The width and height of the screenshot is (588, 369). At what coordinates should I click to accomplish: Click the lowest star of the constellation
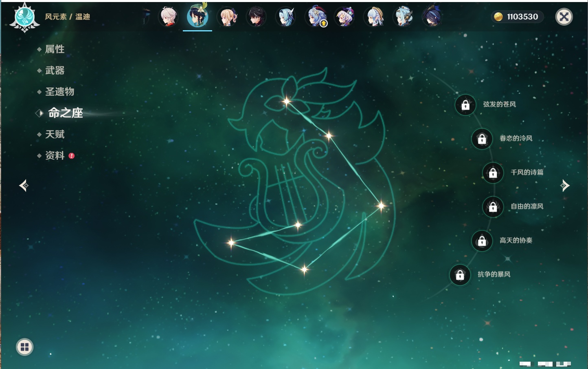304,269
